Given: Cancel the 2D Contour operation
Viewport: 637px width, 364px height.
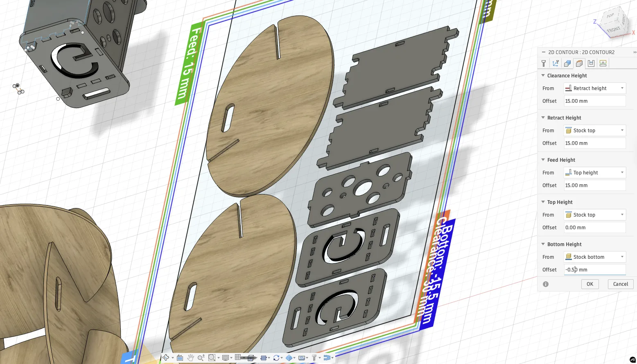Looking at the screenshot, I should 620,284.
